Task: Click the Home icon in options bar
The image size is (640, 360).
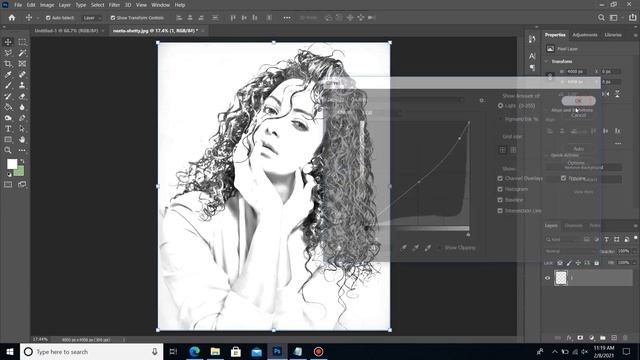Action: [x=12, y=18]
